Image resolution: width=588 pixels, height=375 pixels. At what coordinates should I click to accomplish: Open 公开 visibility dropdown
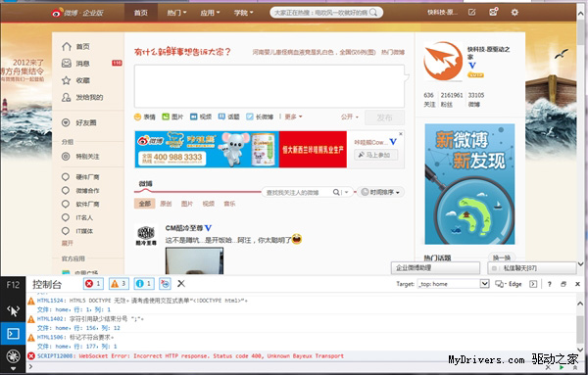[349, 117]
